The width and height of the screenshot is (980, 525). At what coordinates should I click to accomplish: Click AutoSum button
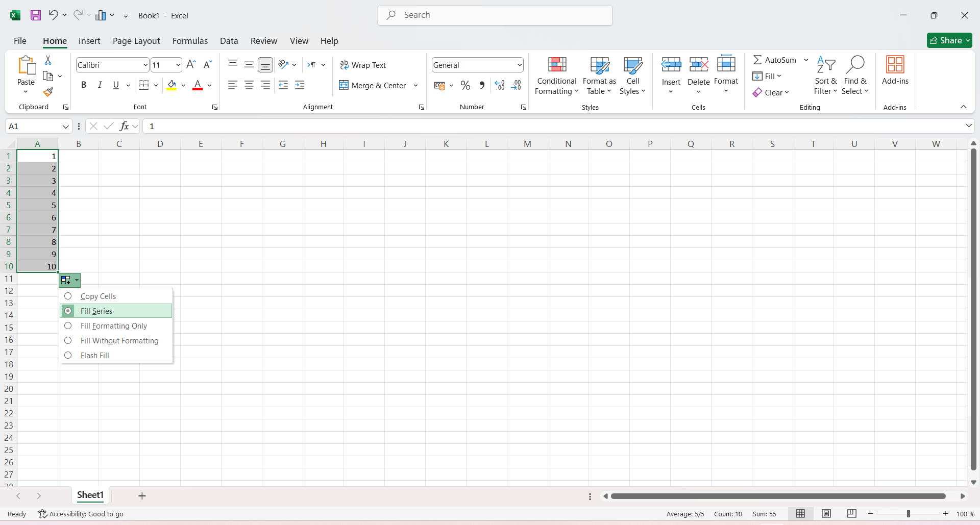click(775, 60)
